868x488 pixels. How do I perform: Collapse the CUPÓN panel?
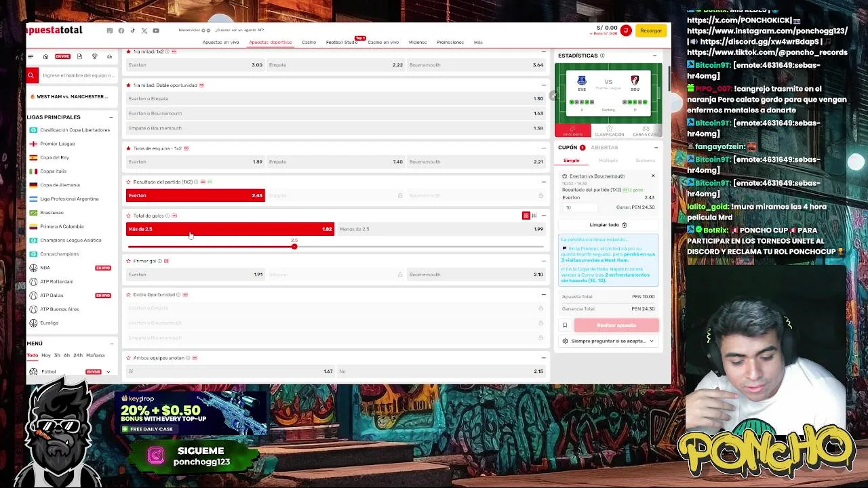tap(656, 147)
